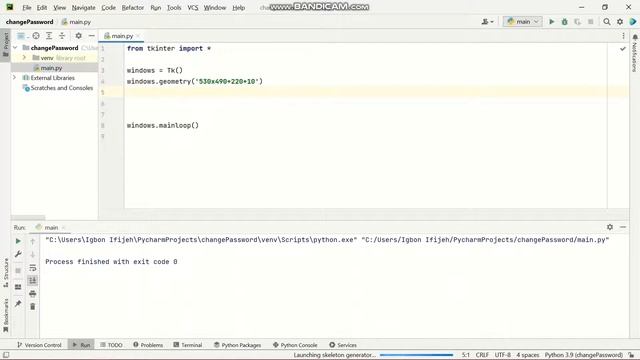Screen dimensions: 640x360
Task: Open the Navigate menu
Action: click(83, 8)
